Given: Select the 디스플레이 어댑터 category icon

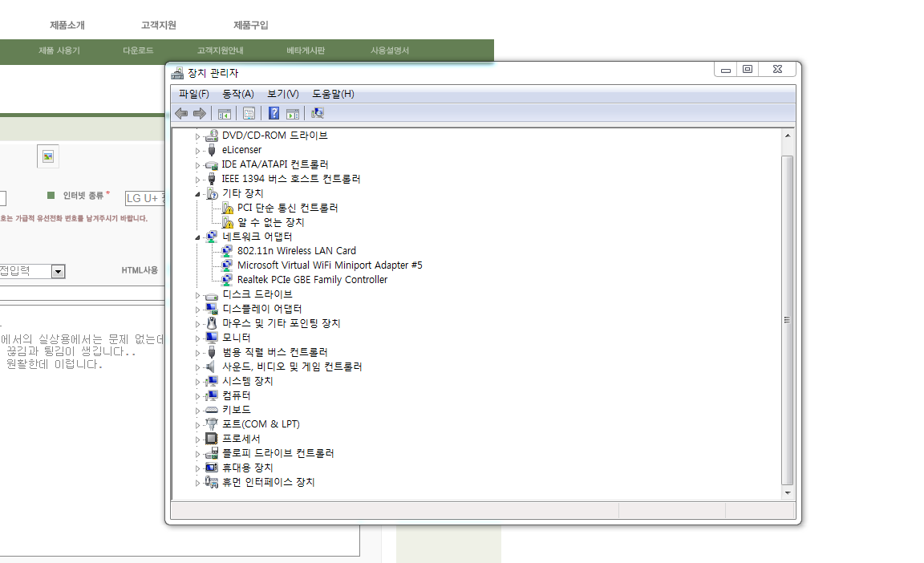Looking at the screenshot, I should coord(212,309).
